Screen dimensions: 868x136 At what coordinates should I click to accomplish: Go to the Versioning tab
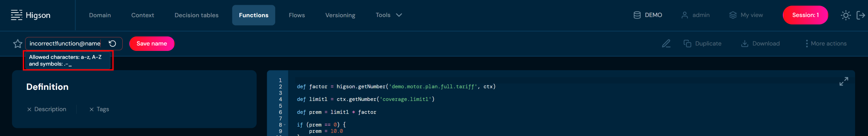click(x=340, y=15)
